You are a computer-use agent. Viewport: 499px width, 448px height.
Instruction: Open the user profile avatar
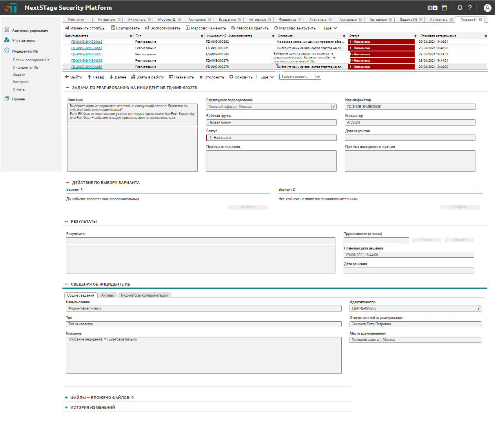(487, 8)
